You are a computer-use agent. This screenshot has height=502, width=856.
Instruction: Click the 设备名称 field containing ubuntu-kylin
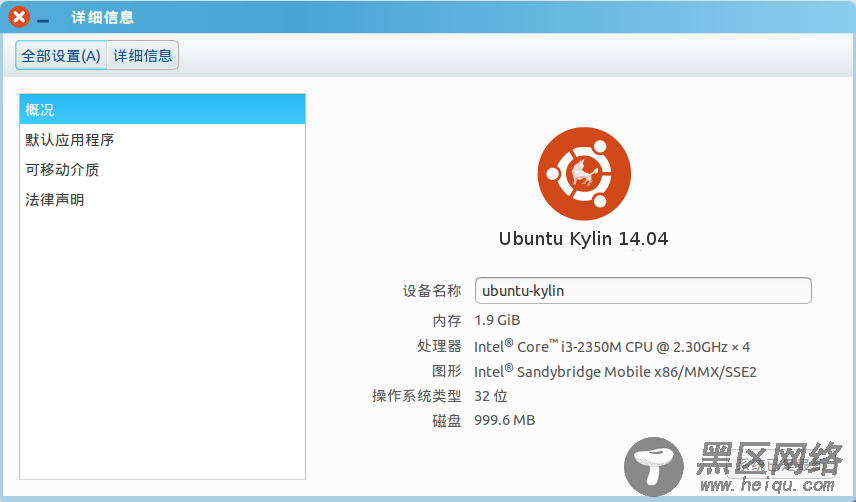point(643,290)
